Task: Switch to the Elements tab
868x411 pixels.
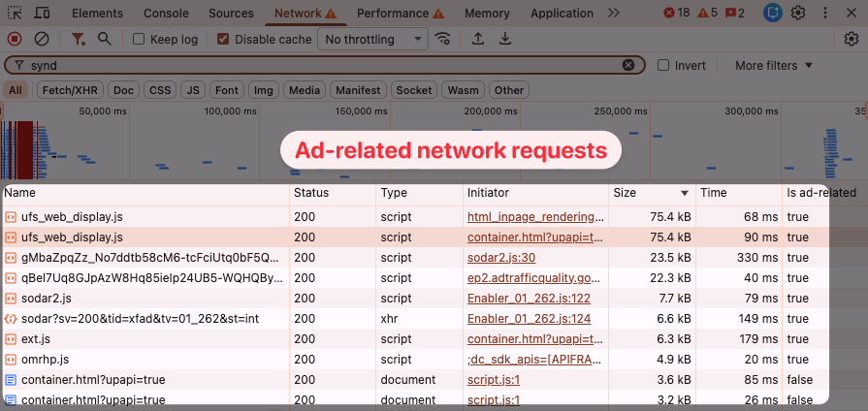Action: [97, 14]
